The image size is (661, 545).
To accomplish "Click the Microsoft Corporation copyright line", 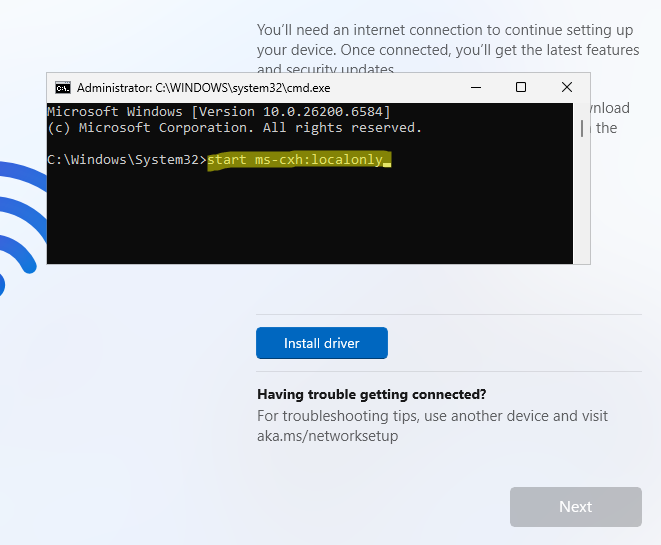I will [234, 127].
